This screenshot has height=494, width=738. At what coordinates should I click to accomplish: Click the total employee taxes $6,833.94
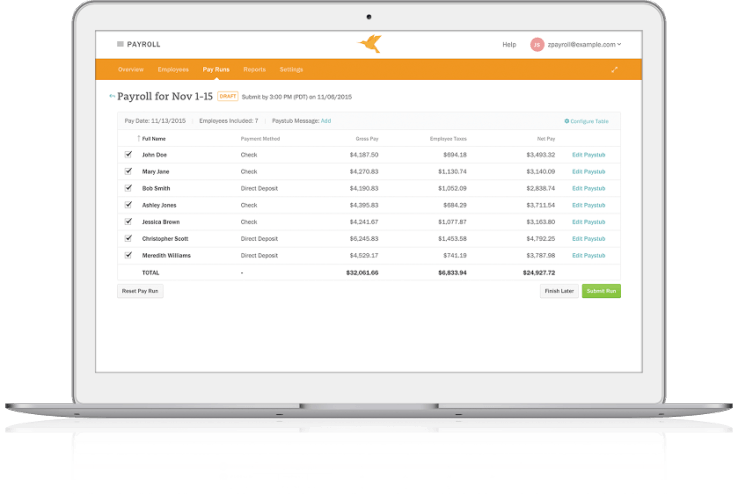point(452,273)
